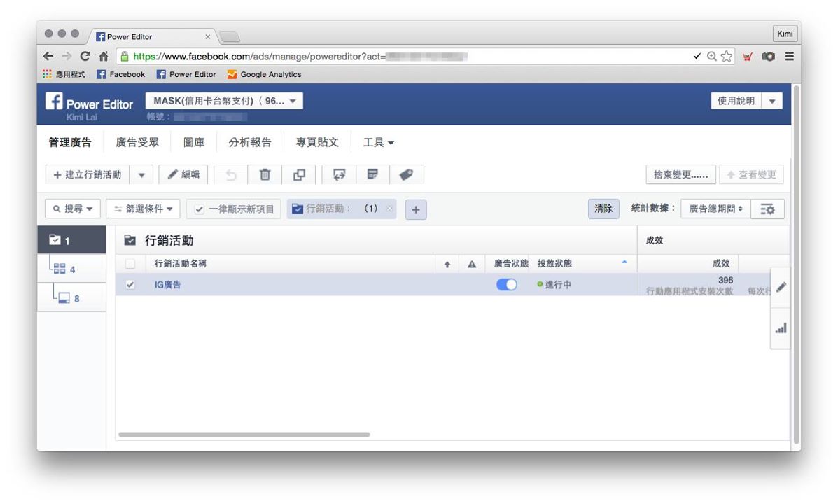Open the Facebook bookmark

121,74
